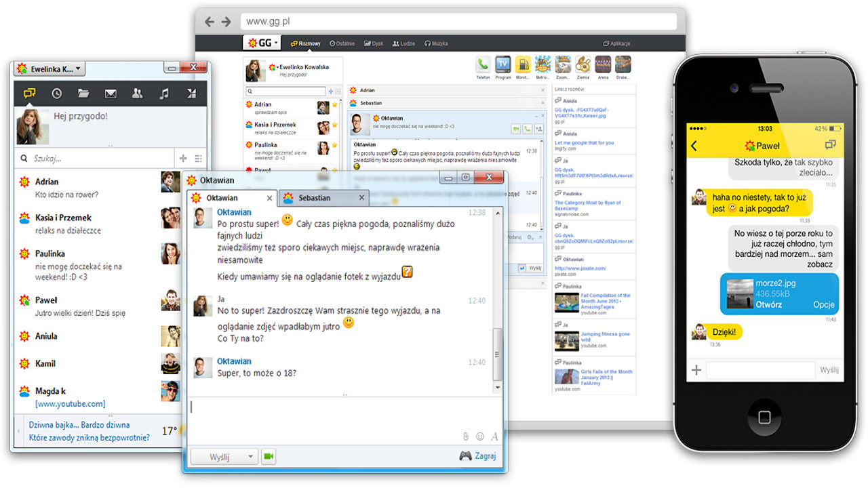Open the Wyślij button dropdown arrow

pos(250,456)
